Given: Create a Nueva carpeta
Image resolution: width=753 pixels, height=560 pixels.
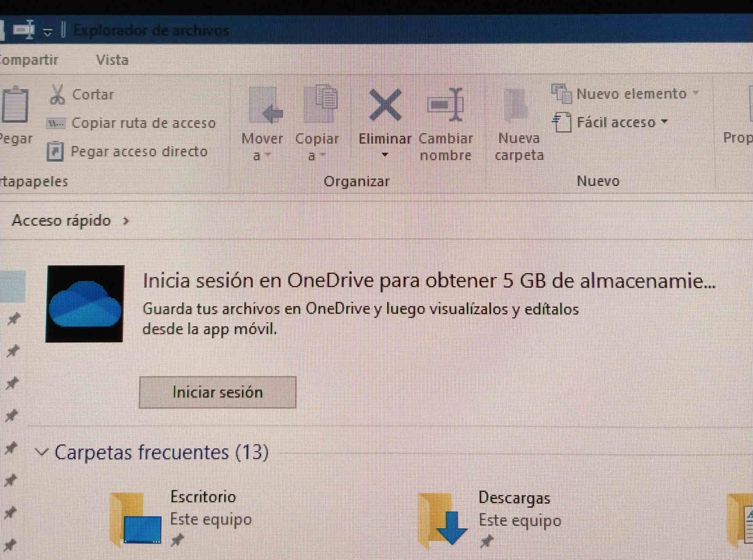Looking at the screenshot, I should tap(519, 125).
